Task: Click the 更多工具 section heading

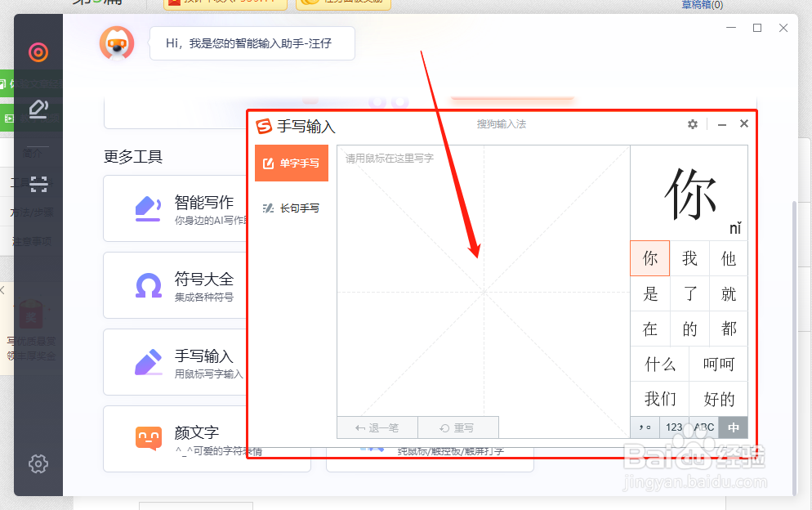Action: [x=133, y=156]
